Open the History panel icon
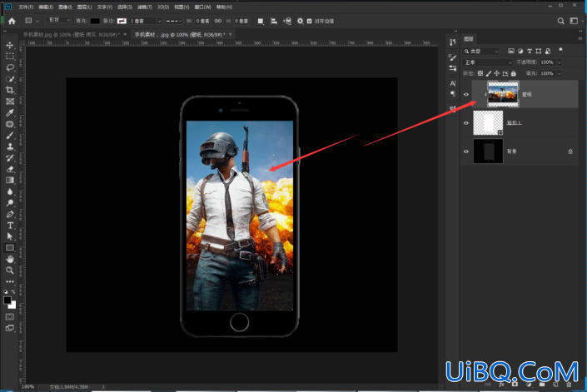The image size is (587, 392). point(453,42)
